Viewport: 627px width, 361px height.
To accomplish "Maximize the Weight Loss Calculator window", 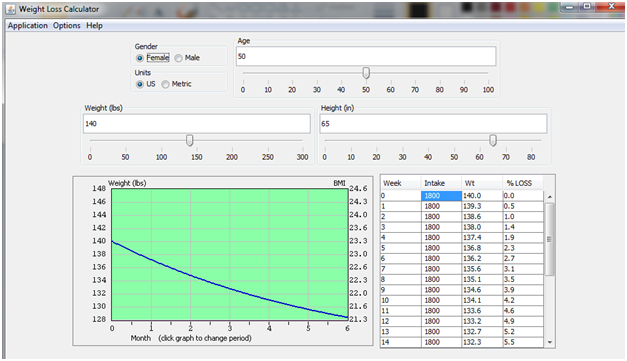I will coord(587,7).
